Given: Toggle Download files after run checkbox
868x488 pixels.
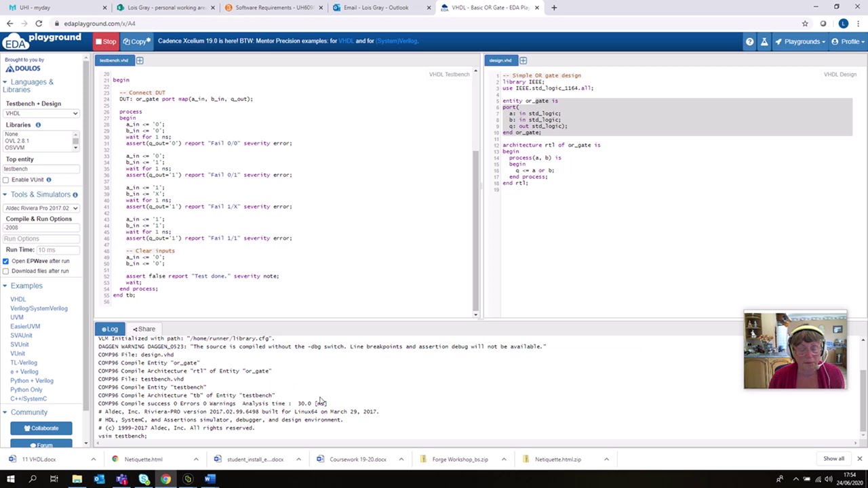Looking at the screenshot, I should pos(6,271).
